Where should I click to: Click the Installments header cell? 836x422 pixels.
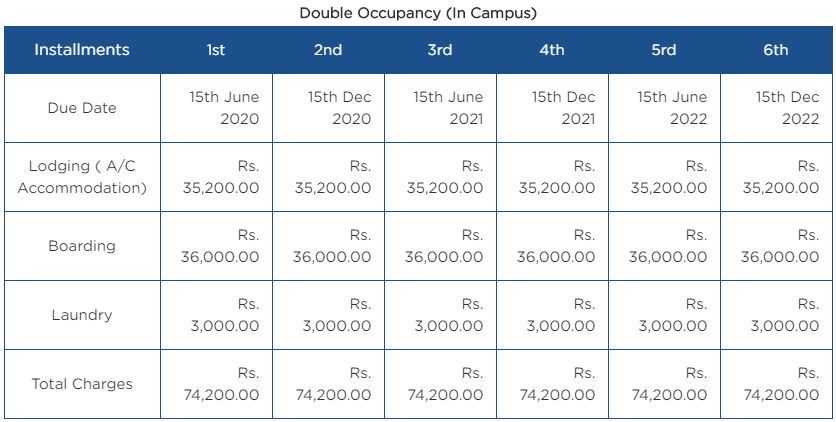click(x=82, y=50)
